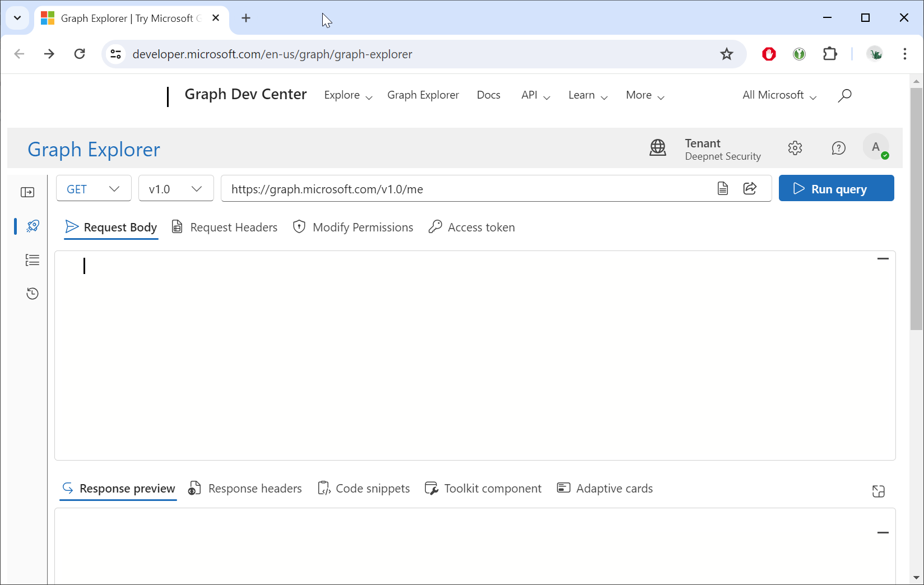The image size is (924, 585).
Task: Open the GET method dropdown
Action: click(94, 189)
